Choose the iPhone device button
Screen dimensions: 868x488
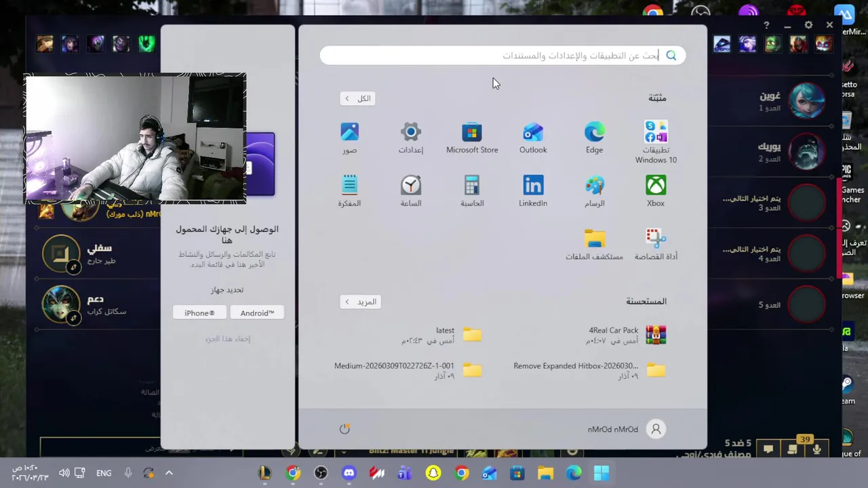tap(199, 313)
